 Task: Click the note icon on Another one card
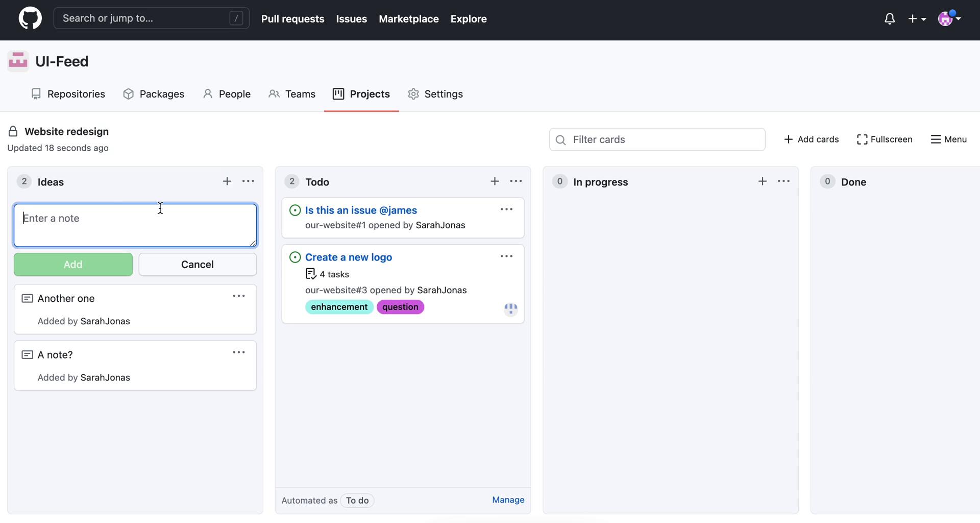(28, 298)
